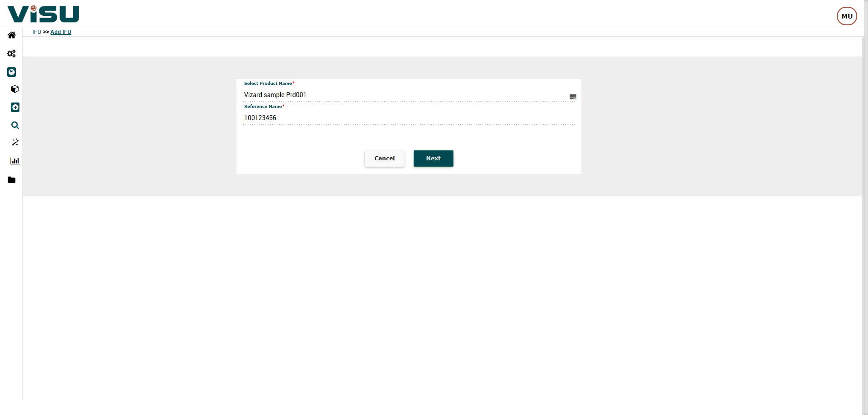Image resolution: width=868 pixels, height=415 pixels.
Task: Click the magic wand icon
Action: coord(15,143)
